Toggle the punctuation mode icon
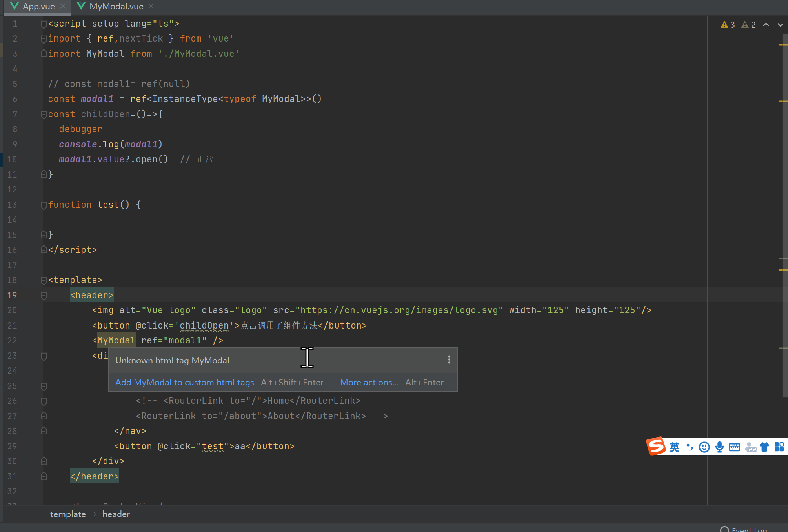Viewport: 788px width, 532px height. pos(689,447)
